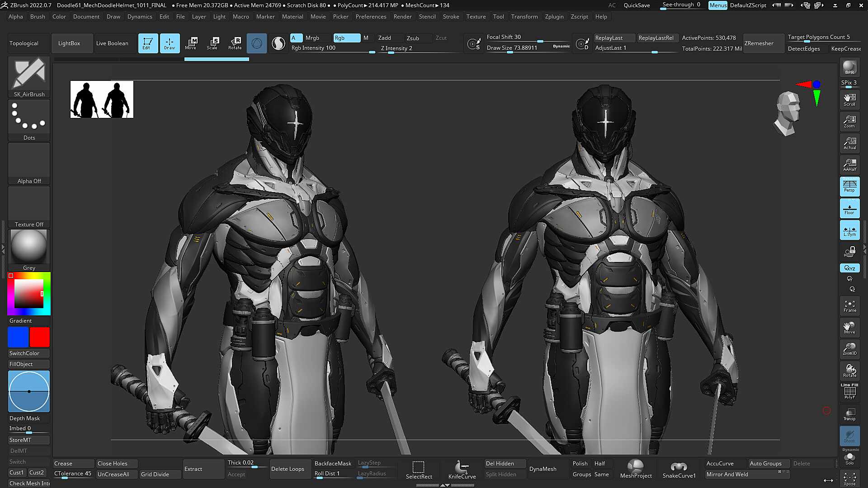
Task: Choose the SelectRect selection icon
Action: coord(419,469)
